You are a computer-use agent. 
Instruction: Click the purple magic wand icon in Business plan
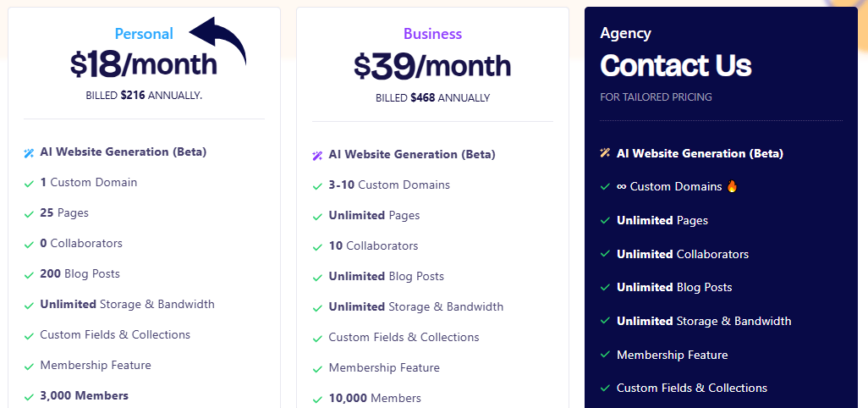tap(317, 156)
